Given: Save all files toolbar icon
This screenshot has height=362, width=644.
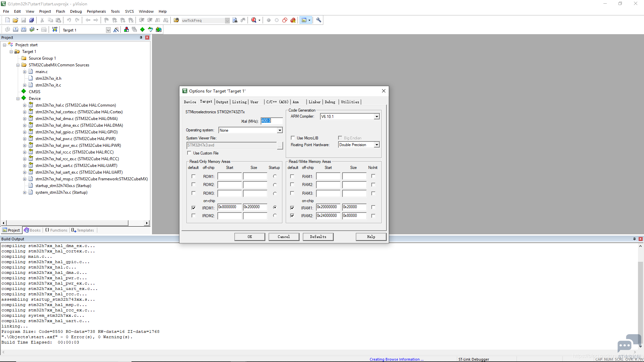Looking at the screenshot, I should pos(32,20).
